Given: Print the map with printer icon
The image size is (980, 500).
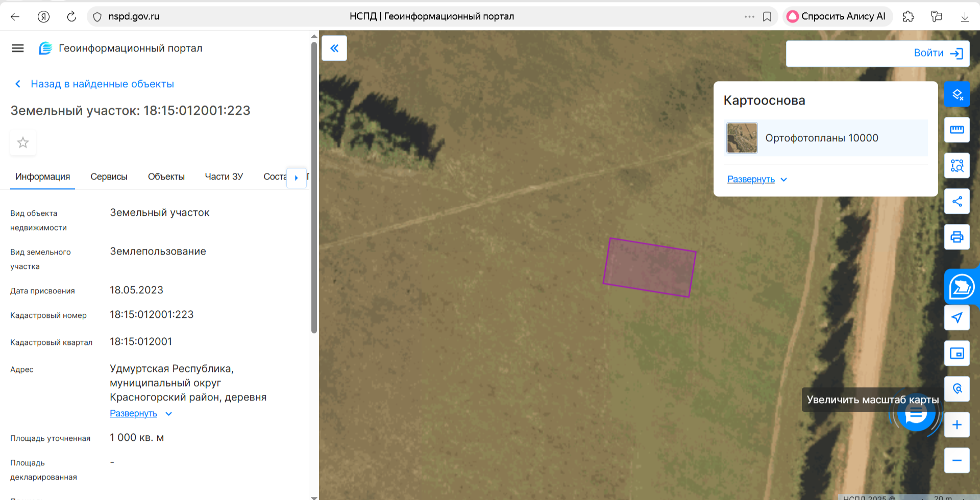Looking at the screenshot, I should pyautogui.click(x=957, y=237).
